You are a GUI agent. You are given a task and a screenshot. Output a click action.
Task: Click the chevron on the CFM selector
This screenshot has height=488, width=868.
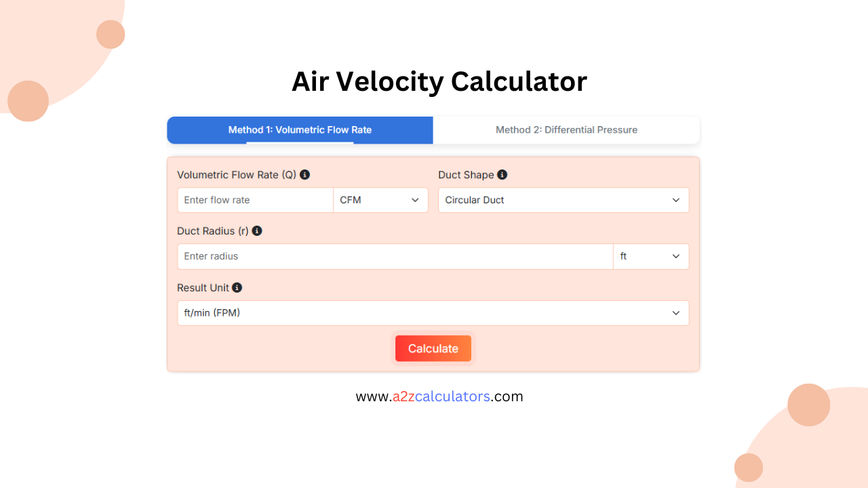[x=414, y=200]
